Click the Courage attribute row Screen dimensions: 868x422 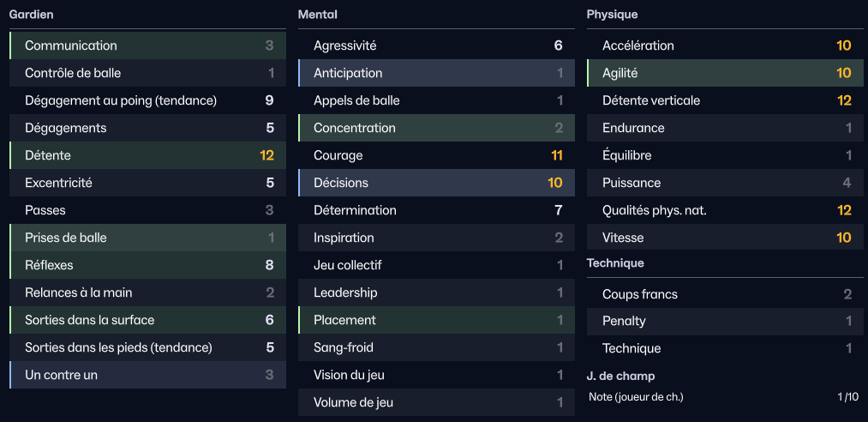(x=436, y=155)
